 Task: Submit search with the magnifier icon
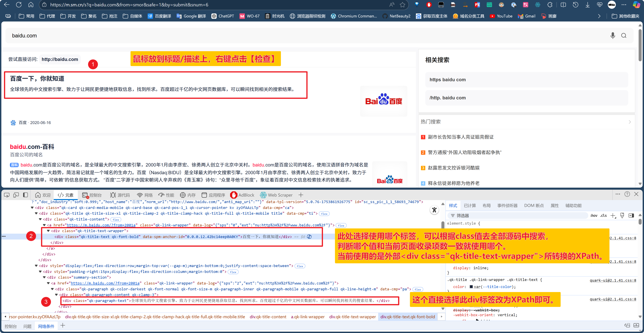click(x=624, y=36)
